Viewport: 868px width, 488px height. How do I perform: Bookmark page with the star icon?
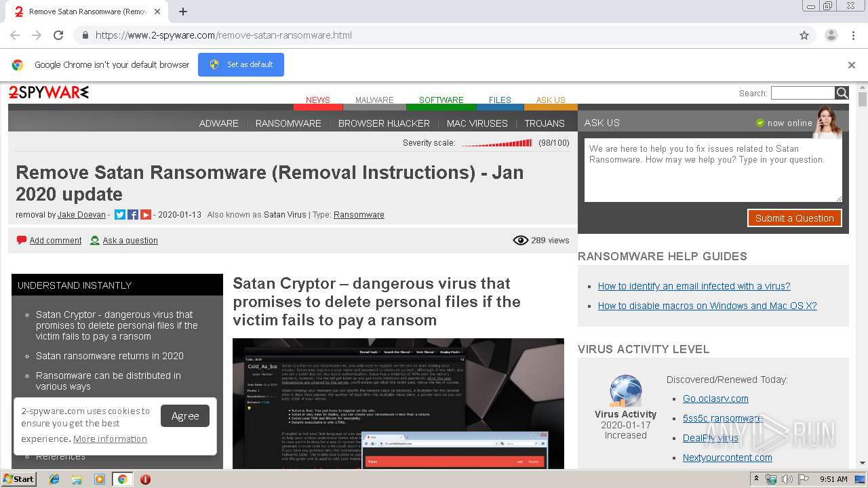click(804, 35)
